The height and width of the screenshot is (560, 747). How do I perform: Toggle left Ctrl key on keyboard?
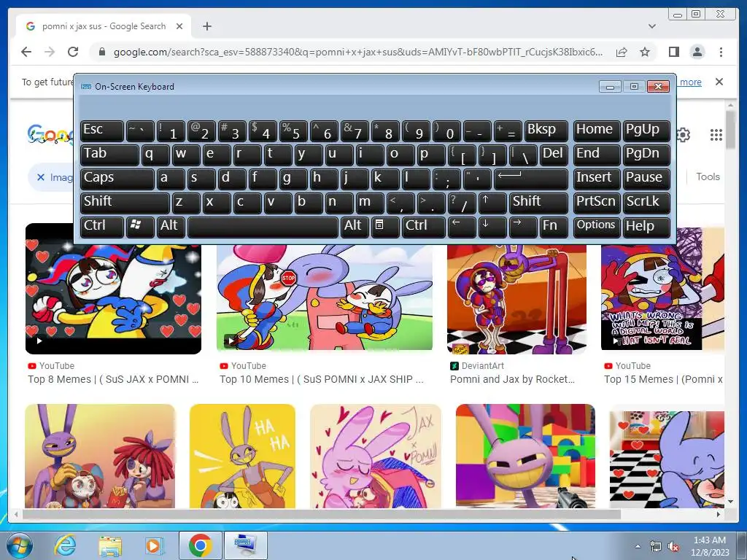click(x=102, y=226)
